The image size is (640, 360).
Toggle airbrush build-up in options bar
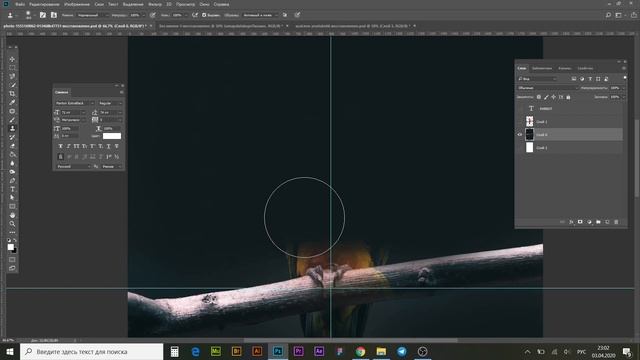coord(195,15)
